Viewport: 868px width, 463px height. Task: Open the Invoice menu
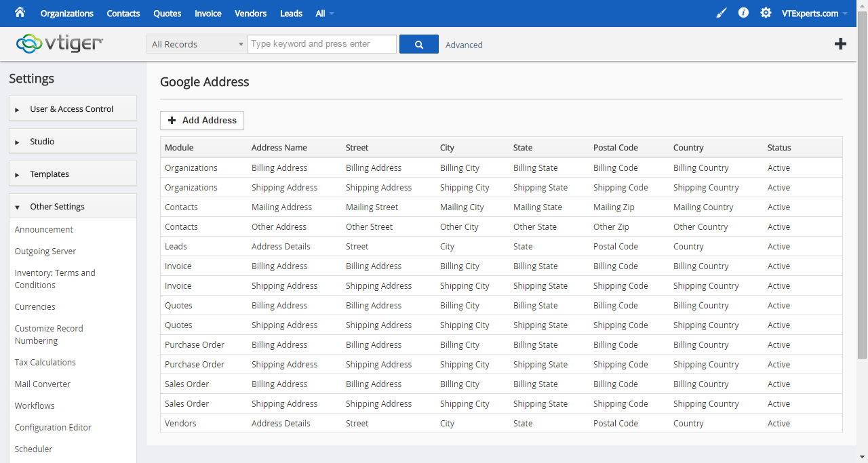pos(208,13)
